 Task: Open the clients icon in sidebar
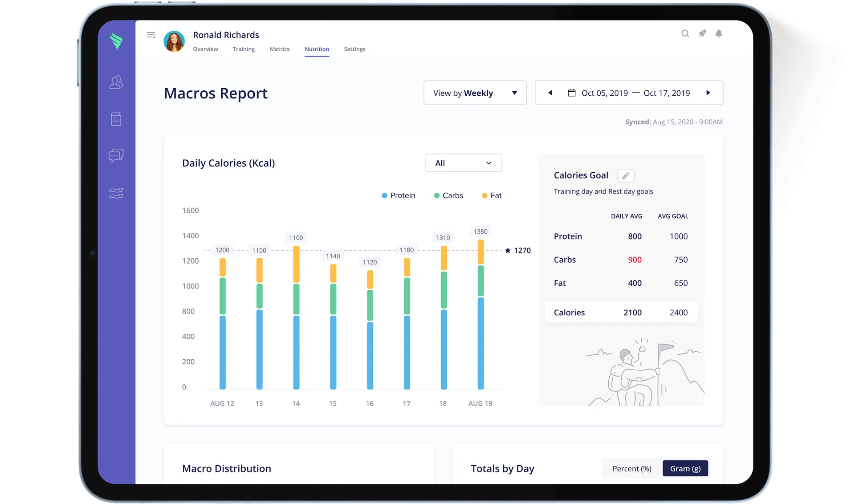click(x=116, y=82)
